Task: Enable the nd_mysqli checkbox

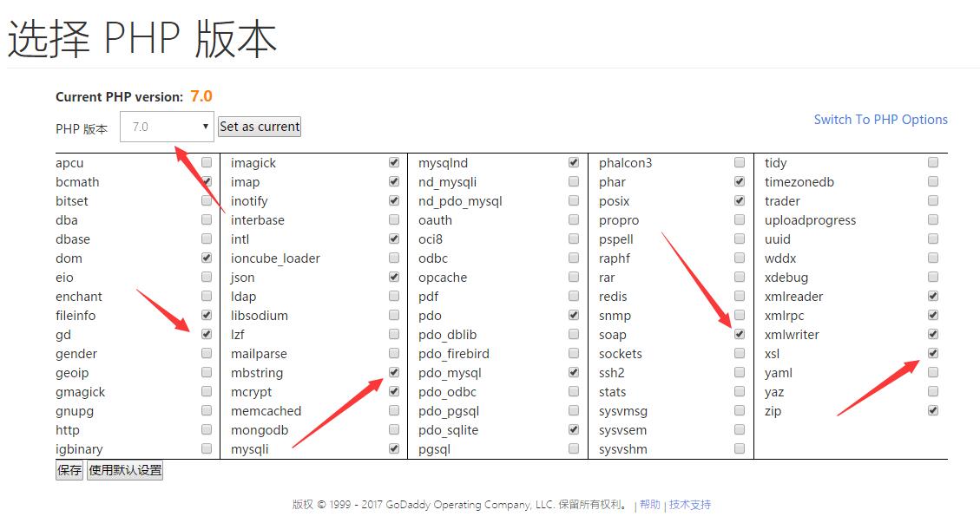Action: point(573,182)
